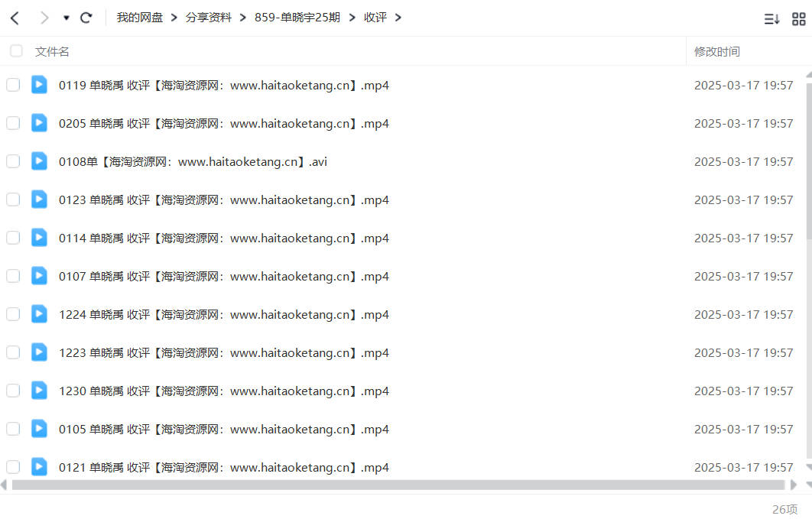Click video icon of 0121 单晓禹 收评
Viewport: 812px width, 519px height.
tap(39, 467)
